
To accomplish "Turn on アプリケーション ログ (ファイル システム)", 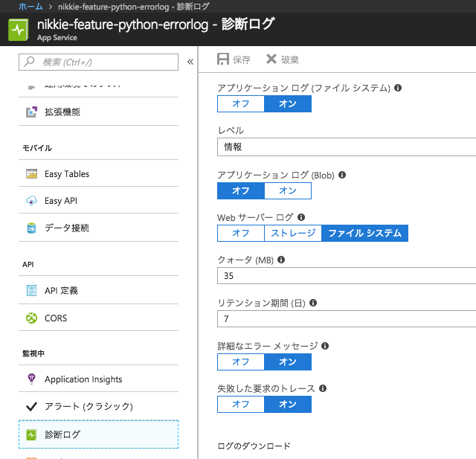I will pos(288,104).
